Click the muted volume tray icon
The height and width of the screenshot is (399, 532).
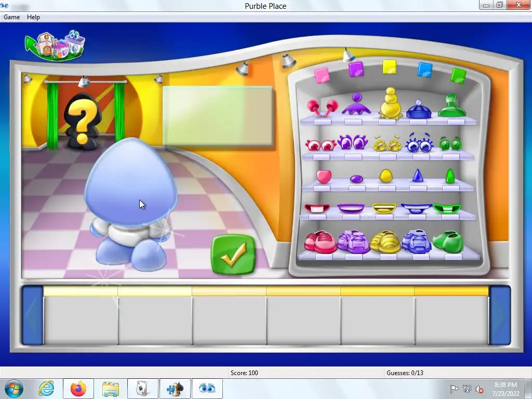480,389
